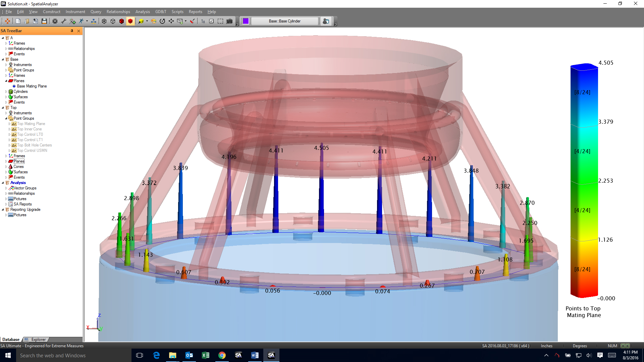This screenshot has height=362, width=644.
Task: Collapse the Base collection node
Action: (3, 59)
